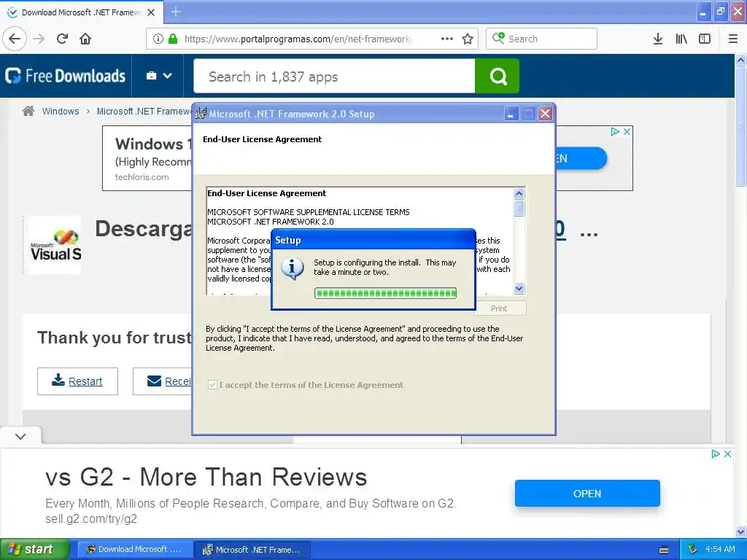
Task: Bookmark this page with the star icon
Action: click(468, 39)
